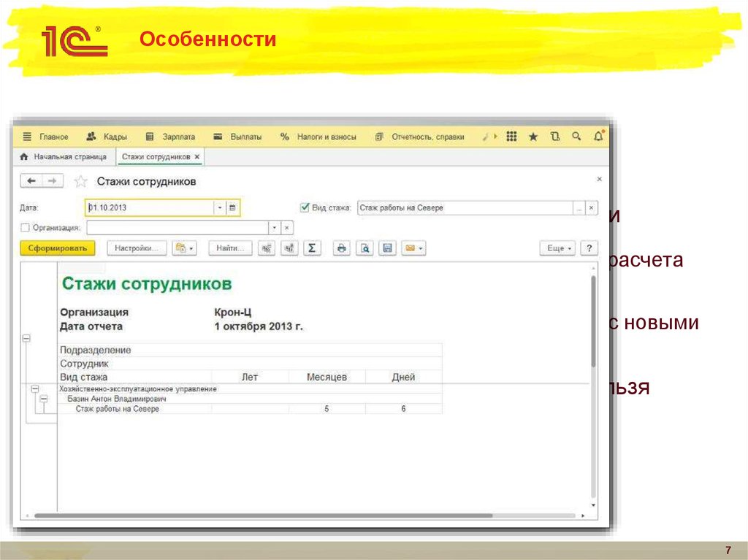
Task: Enable the Организация checkbox
Action: coord(24,226)
